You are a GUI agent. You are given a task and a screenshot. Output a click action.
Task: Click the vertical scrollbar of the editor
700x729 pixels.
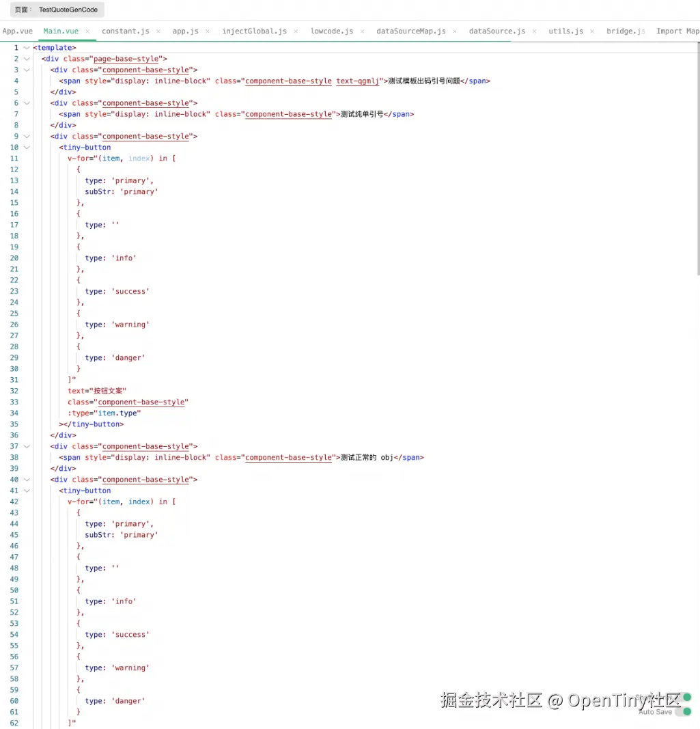(698, 159)
